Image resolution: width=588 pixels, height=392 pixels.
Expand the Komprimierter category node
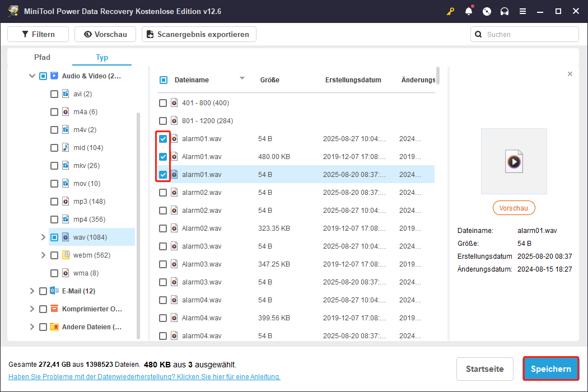point(32,309)
